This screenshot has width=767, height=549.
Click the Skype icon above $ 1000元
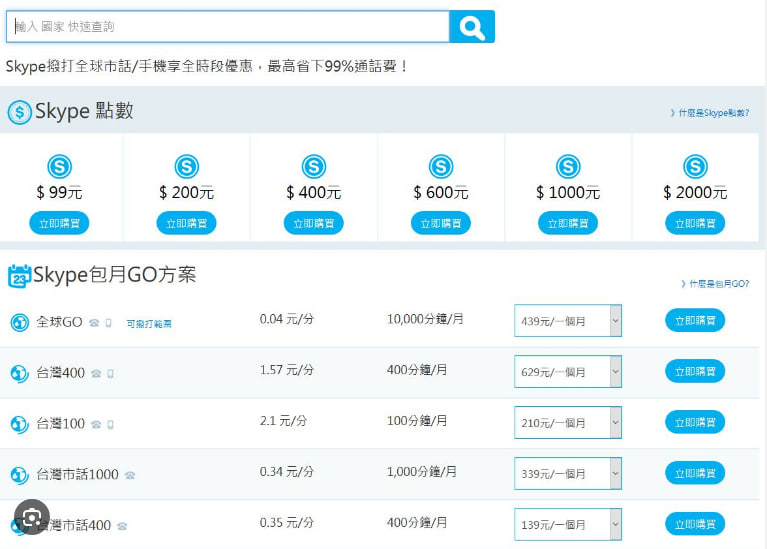click(568, 166)
